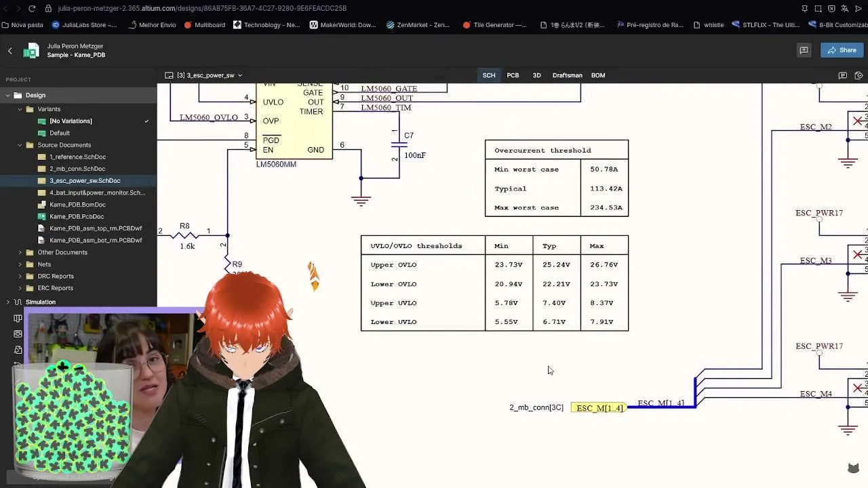Image resolution: width=868 pixels, height=488 pixels.
Task: Open the MakerWorld bookmark
Action: pos(342,25)
